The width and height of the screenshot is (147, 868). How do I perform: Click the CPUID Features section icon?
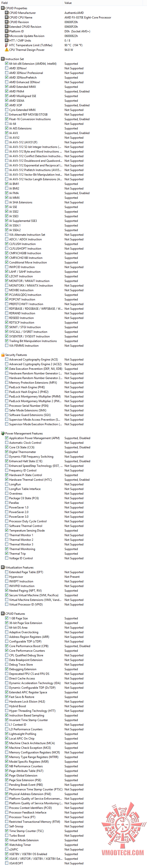tap(3, 614)
